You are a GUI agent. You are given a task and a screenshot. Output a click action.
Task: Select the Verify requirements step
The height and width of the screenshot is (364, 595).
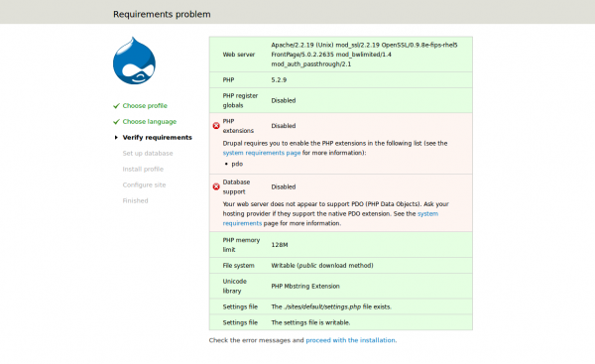coord(157,138)
